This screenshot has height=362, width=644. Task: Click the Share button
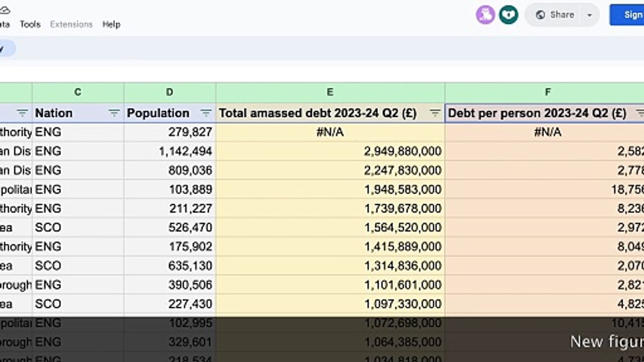[554, 15]
